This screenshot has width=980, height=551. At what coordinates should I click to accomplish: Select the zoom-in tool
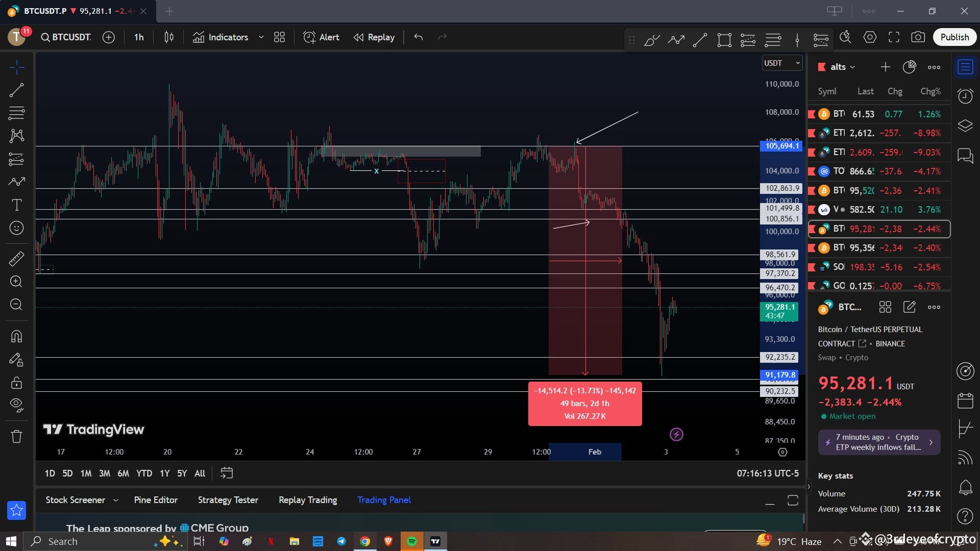click(x=17, y=282)
